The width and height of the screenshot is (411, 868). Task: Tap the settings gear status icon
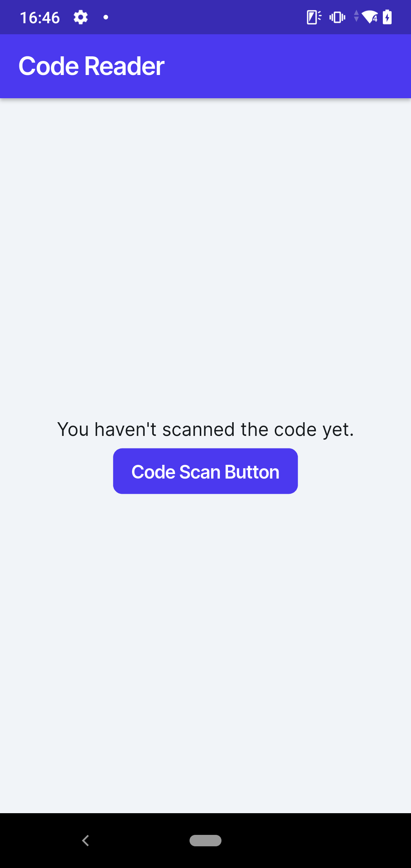point(81,18)
